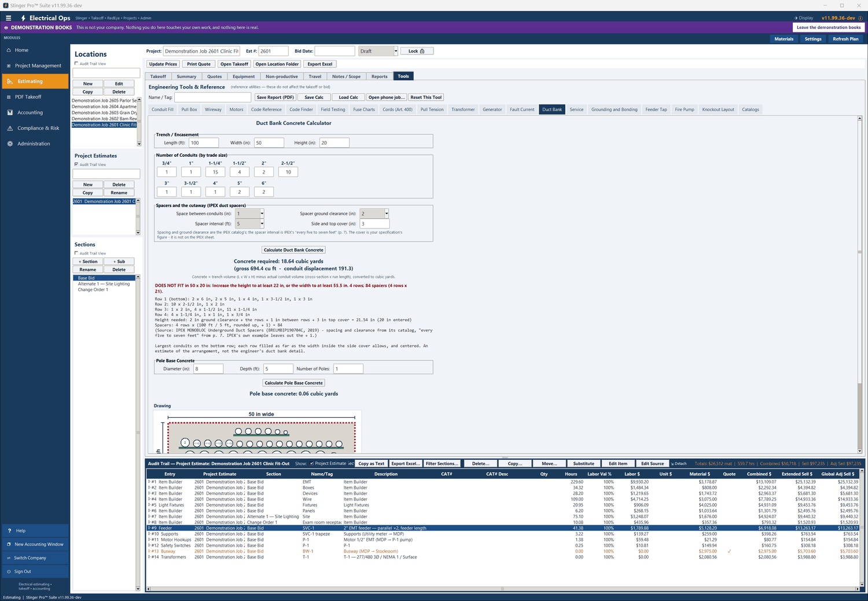
Task: Click the trench Length (ft) field
Action: click(204, 143)
